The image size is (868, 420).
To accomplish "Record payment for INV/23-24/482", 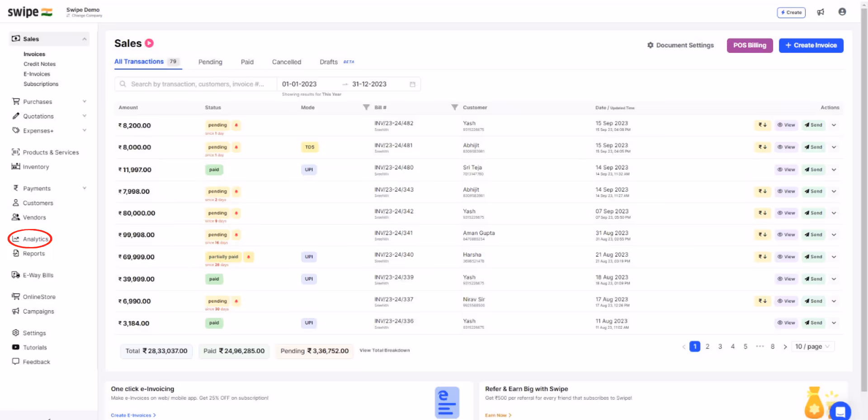I will 763,125.
